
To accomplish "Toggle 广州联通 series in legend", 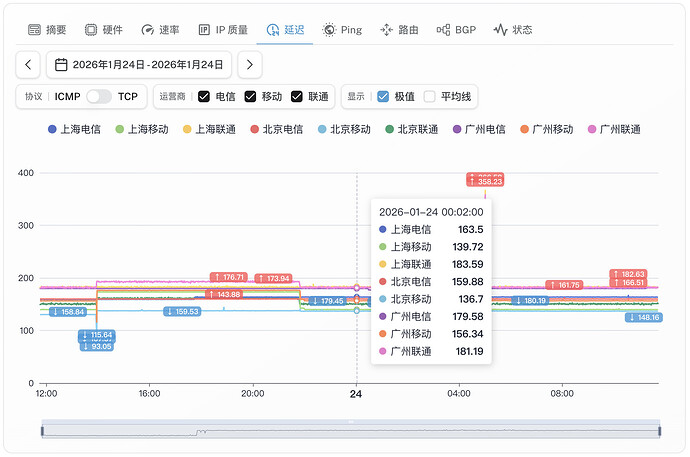I will click(614, 129).
